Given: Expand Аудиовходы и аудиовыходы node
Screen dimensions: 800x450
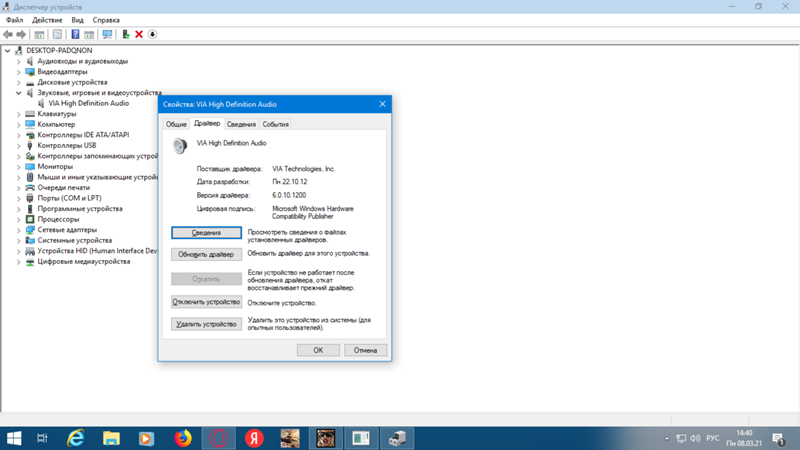Looking at the screenshot, I should tap(18, 61).
